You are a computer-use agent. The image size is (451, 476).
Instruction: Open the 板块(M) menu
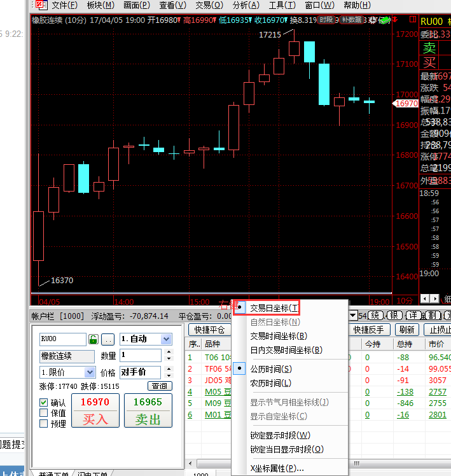click(101, 5)
